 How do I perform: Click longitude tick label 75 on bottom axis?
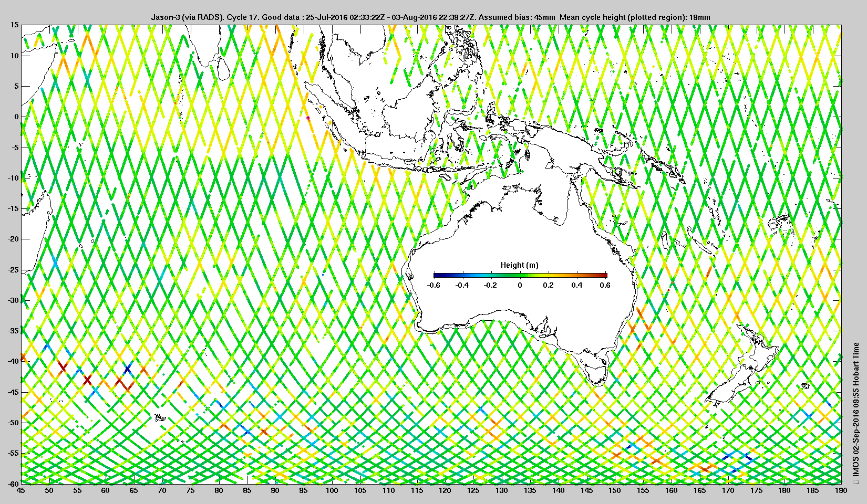pyautogui.click(x=191, y=490)
